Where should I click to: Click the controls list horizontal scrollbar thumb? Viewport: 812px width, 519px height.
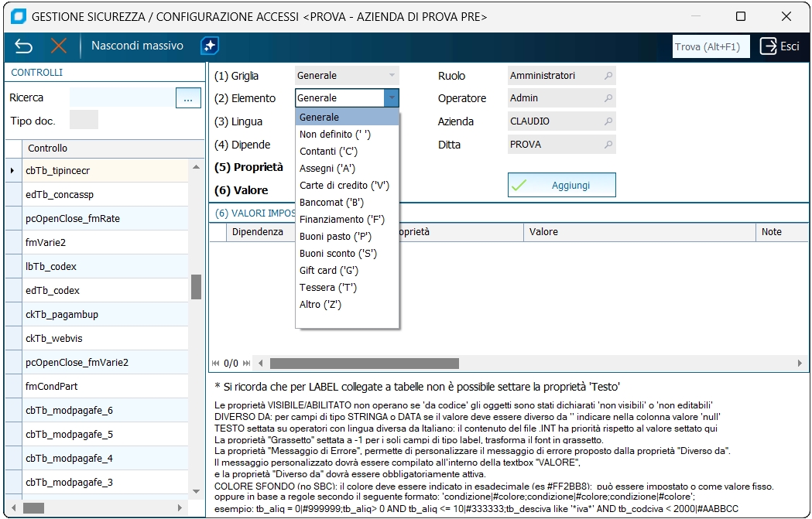point(33,507)
